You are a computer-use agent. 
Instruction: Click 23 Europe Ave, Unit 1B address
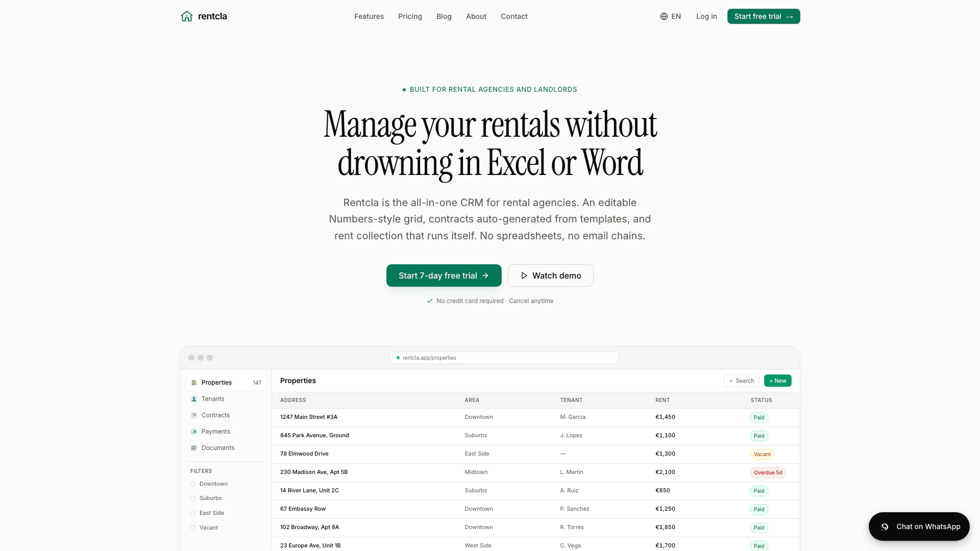(x=310, y=546)
